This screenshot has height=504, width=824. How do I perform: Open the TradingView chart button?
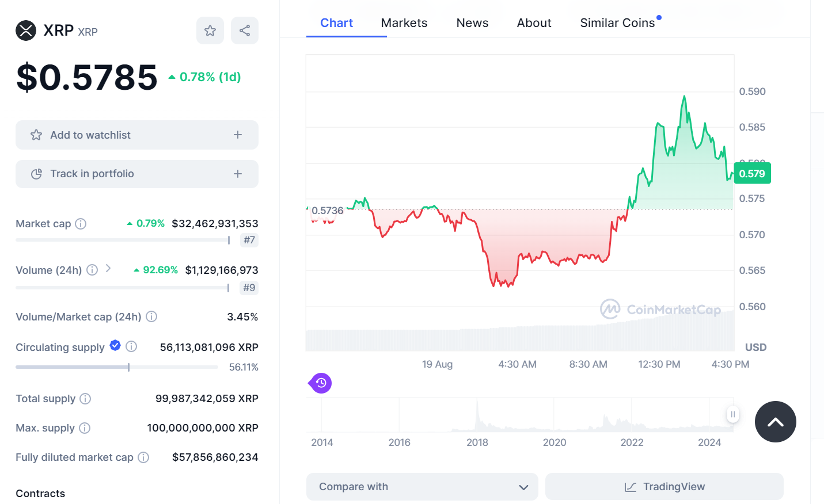pos(664,487)
